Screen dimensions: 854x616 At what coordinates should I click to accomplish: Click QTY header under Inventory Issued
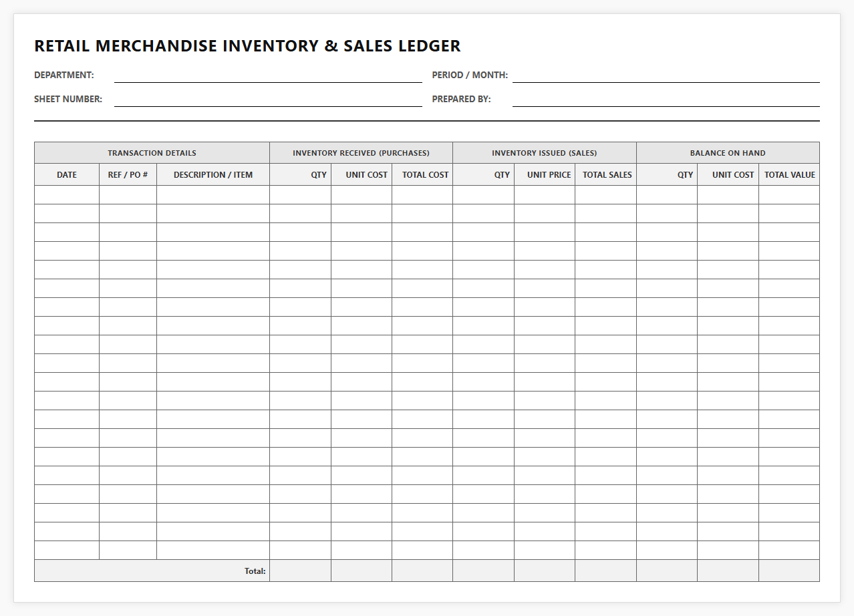pyautogui.click(x=484, y=175)
